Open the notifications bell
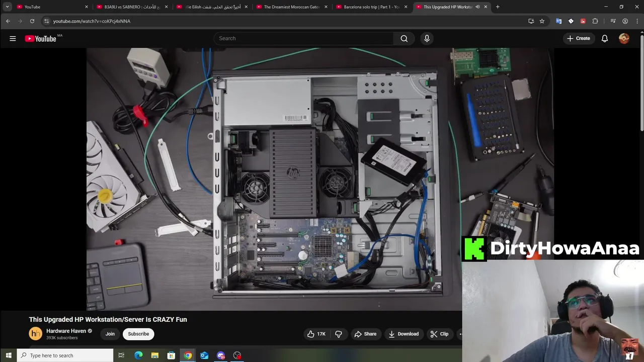 click(x=605, y=38)
